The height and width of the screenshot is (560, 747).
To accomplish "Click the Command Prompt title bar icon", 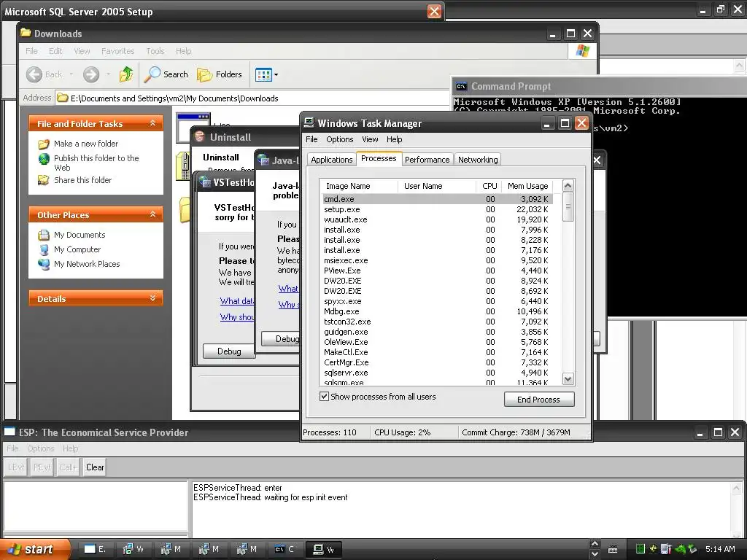I will pos(461,86).
